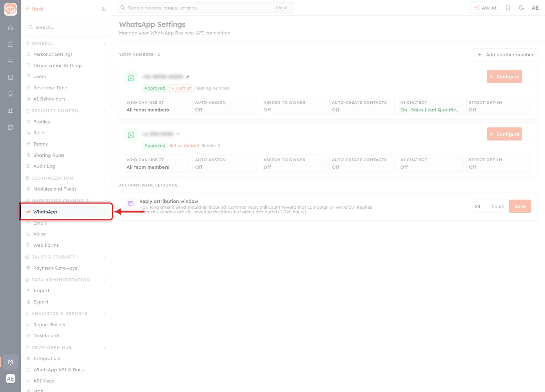Focus the sidebar Search field
The image size is (545, 392).
coord(66,27)
